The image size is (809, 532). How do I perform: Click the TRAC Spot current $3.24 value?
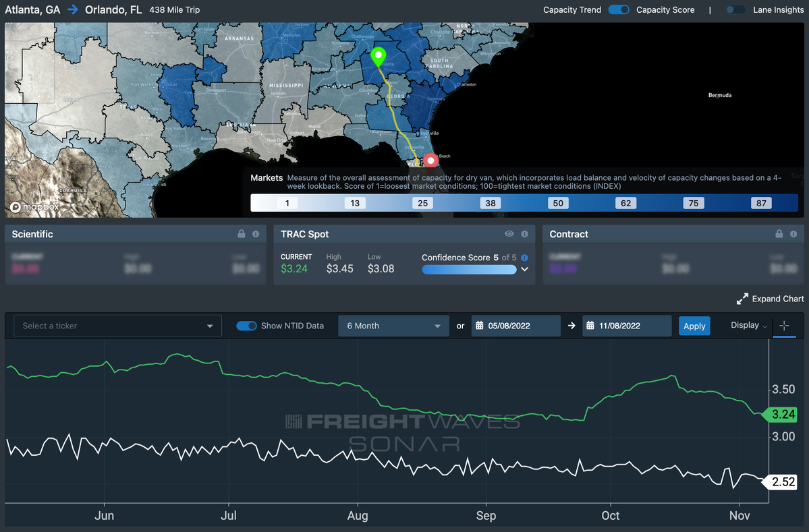(294, 268)
